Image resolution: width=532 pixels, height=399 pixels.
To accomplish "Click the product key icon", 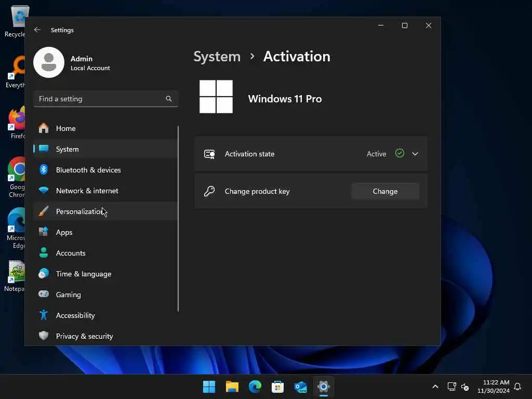I will pos(209,191).
